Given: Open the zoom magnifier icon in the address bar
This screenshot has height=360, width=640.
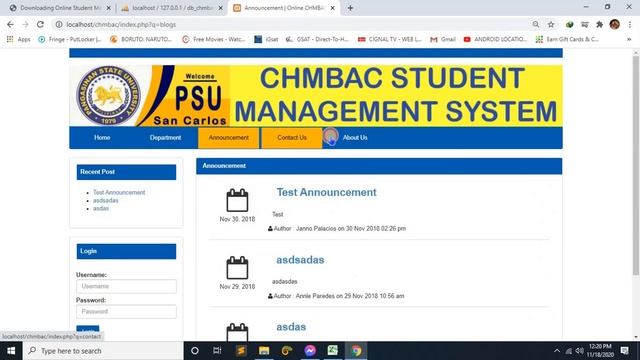Looking at the screenshot, I should click(536, 24).
